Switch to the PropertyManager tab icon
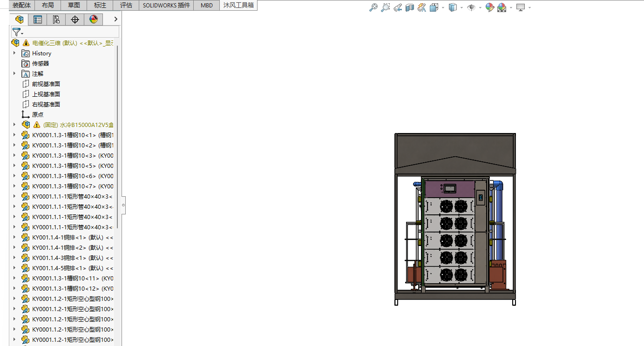Viewport: 644px width, 346px height. [x=38, y=19]
